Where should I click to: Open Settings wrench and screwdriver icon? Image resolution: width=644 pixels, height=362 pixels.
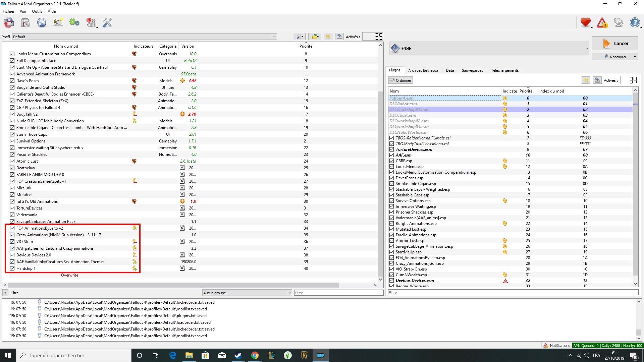point(107,23)
